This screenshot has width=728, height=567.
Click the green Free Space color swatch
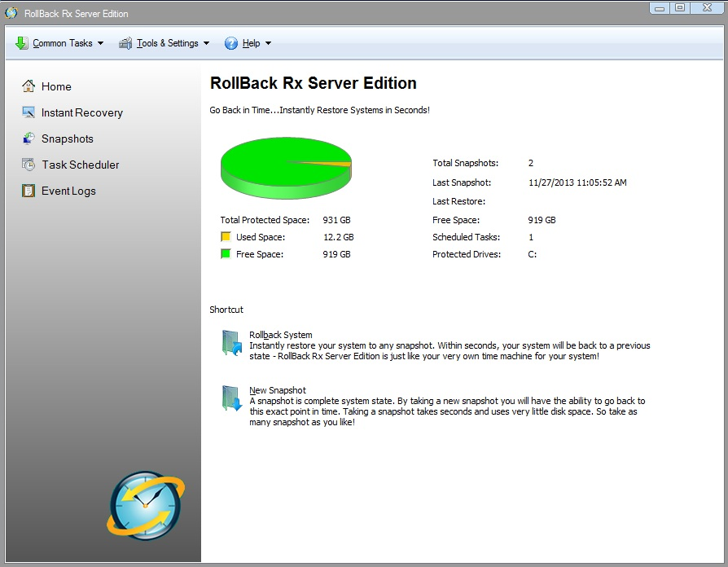click(x=226, y=254)
